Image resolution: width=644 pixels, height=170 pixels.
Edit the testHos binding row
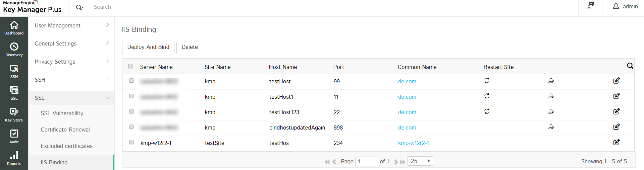616,142
